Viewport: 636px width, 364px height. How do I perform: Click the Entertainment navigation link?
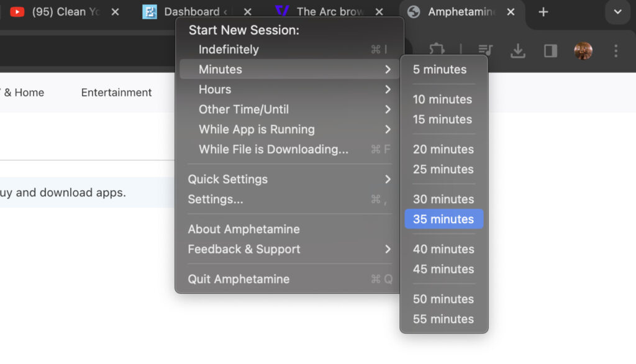116,92
